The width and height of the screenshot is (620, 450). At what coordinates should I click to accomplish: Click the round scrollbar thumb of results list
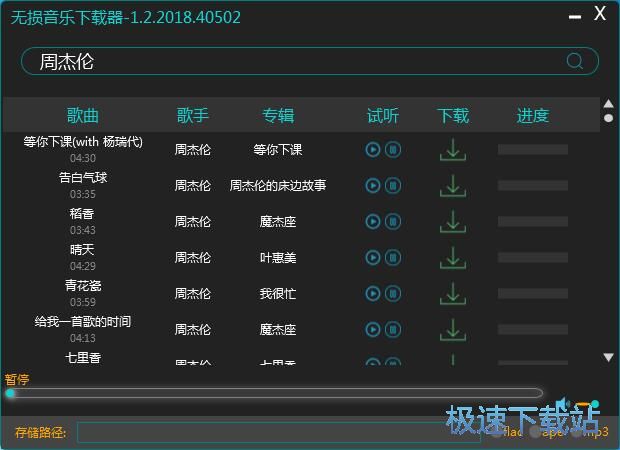(609, 118)
